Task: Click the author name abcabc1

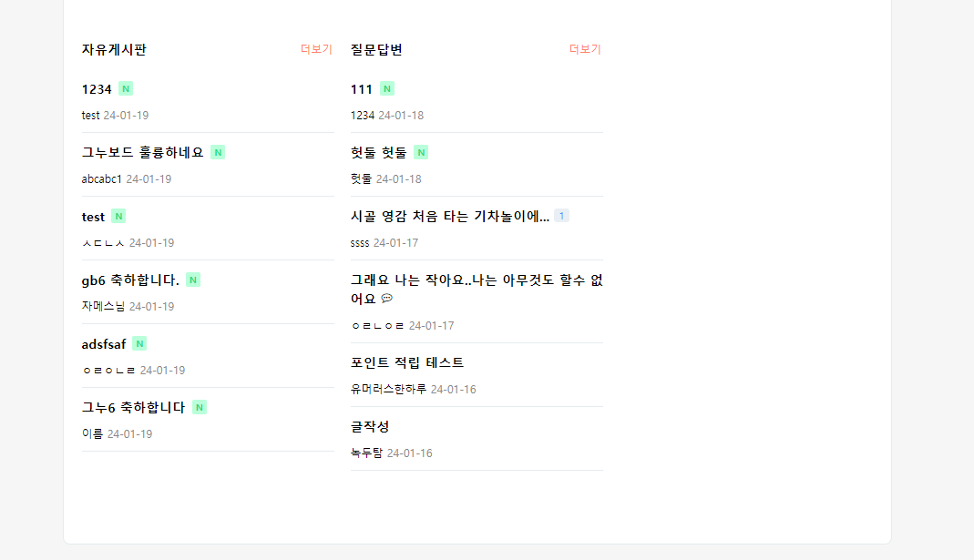Action: 101,179
